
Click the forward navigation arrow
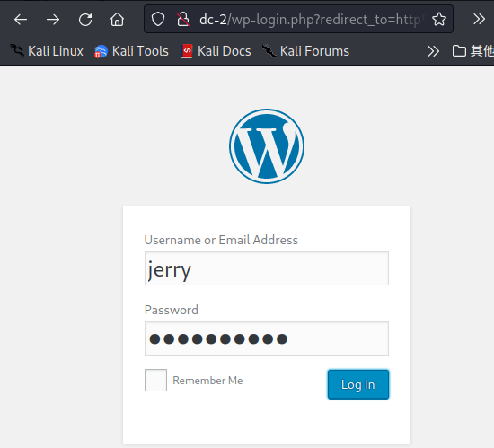click(x=53, y=20)
